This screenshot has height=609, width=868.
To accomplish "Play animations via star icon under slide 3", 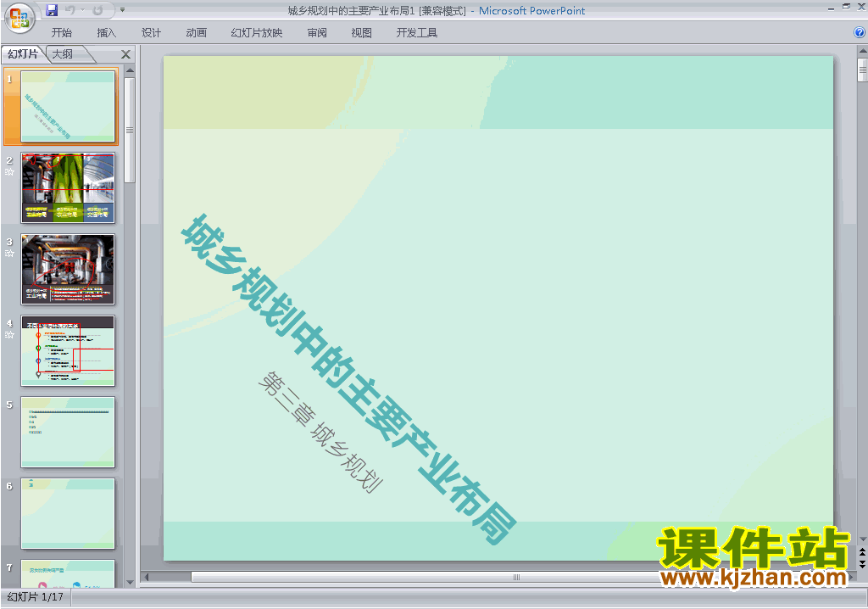I will [9, 254].
